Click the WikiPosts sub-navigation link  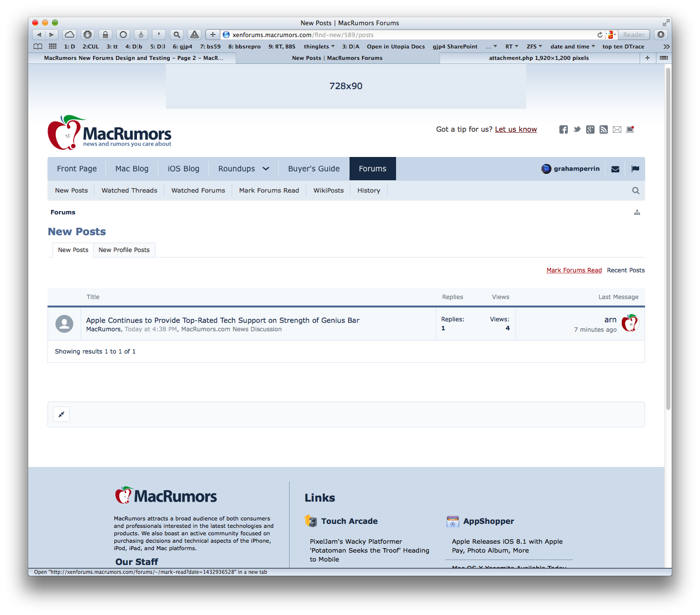[328, 191]
